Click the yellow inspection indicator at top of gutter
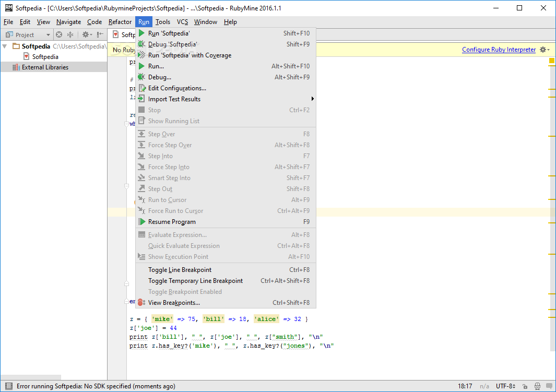 point(551,61)
